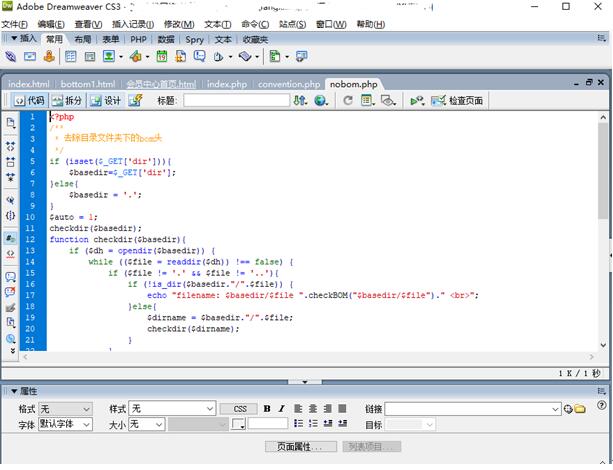This screenshot has height=470, width=613.
Task: Switch to Split view (拆分)
Action: [66, 100]
